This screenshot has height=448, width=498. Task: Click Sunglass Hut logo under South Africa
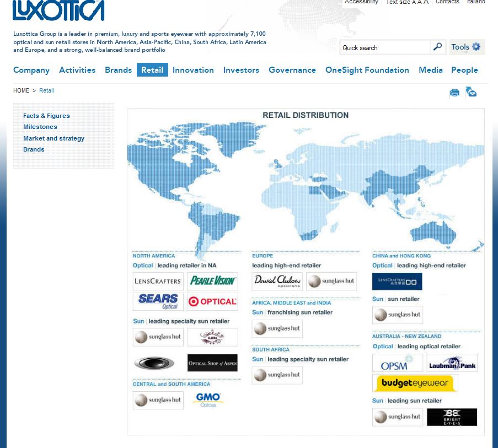[x=277, y=375]
